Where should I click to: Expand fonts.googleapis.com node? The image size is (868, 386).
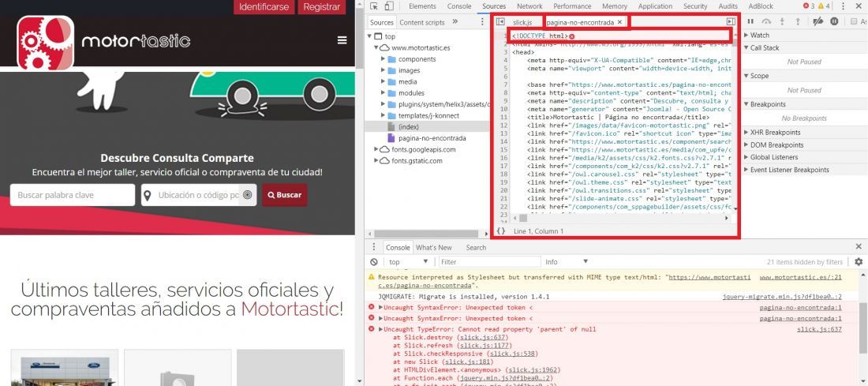click(376, 149)
